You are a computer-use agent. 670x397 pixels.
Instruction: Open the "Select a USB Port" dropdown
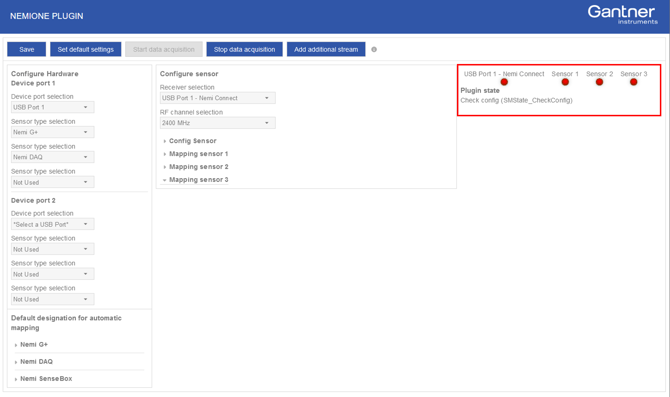click(x=53, y=224)
